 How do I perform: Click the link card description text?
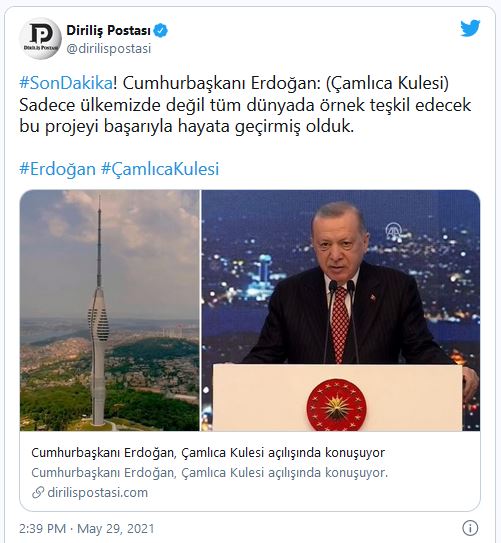pyautogui.click(x=209, y=473)
